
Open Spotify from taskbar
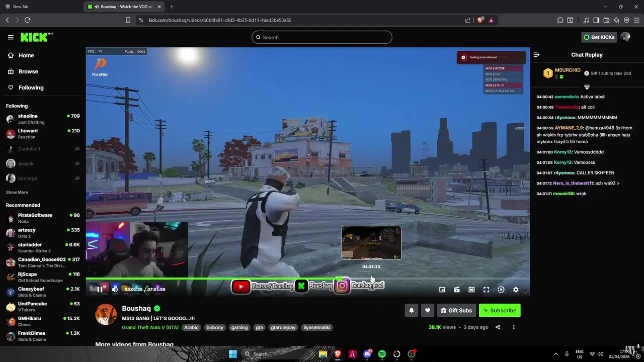(382, 354)
